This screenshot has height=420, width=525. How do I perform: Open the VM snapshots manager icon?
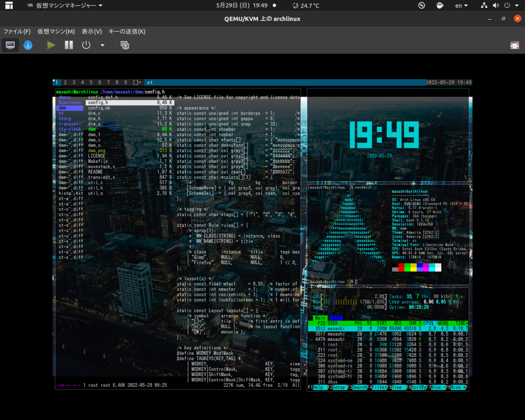coord(125,45)
